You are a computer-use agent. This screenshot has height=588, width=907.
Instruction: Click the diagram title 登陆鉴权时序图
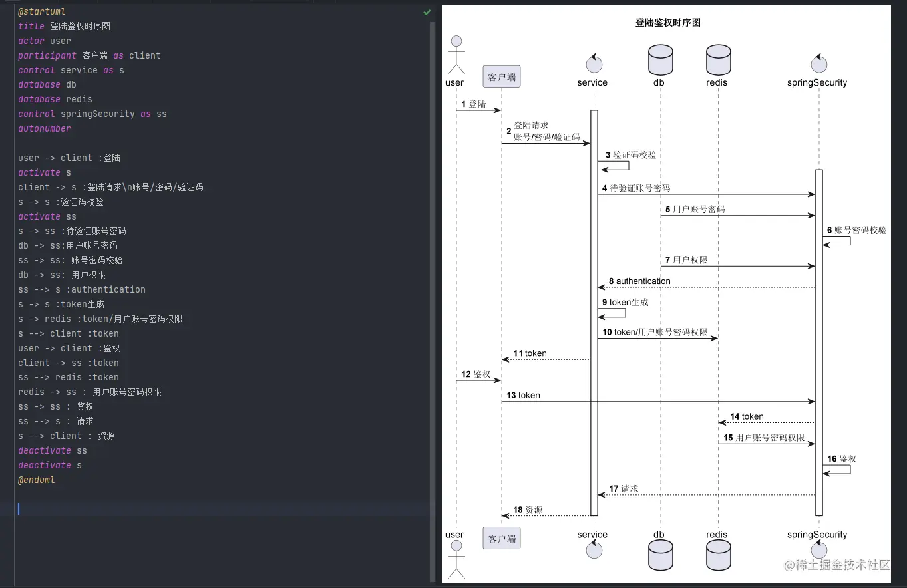(x=667, y=23)
